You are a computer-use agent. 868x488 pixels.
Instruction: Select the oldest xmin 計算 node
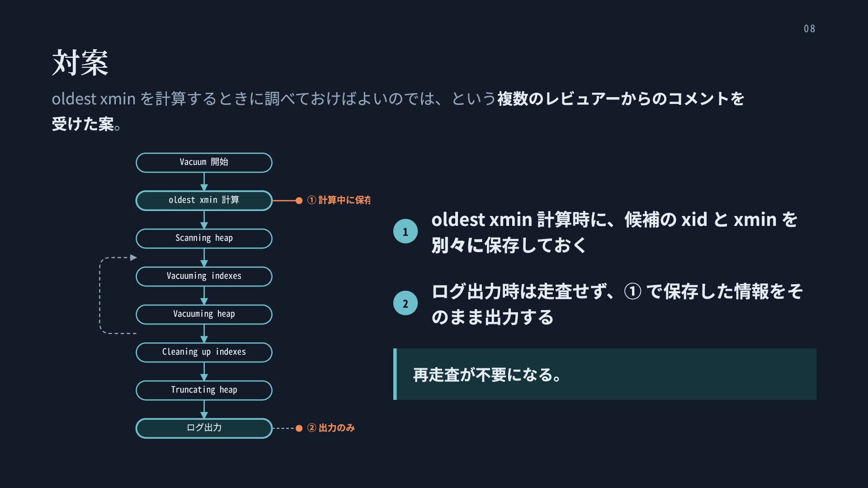204,201
